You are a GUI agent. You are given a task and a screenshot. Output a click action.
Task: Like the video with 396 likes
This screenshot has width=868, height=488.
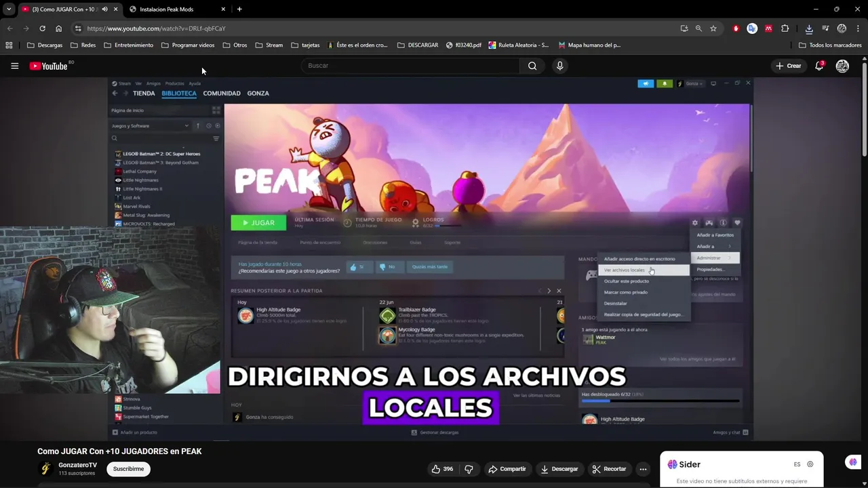(443, 469)
